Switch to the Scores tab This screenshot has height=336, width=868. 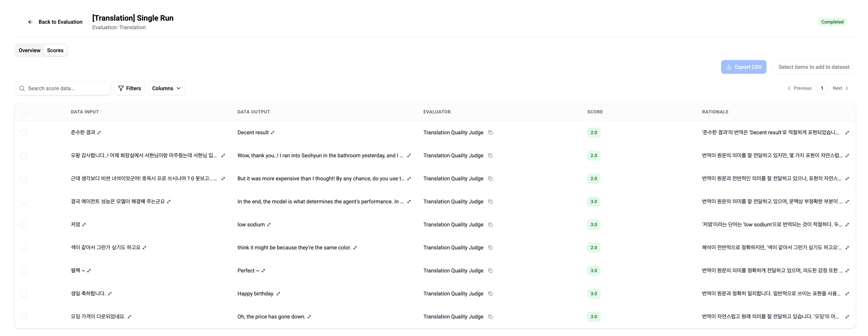click(x=55, y=50)
